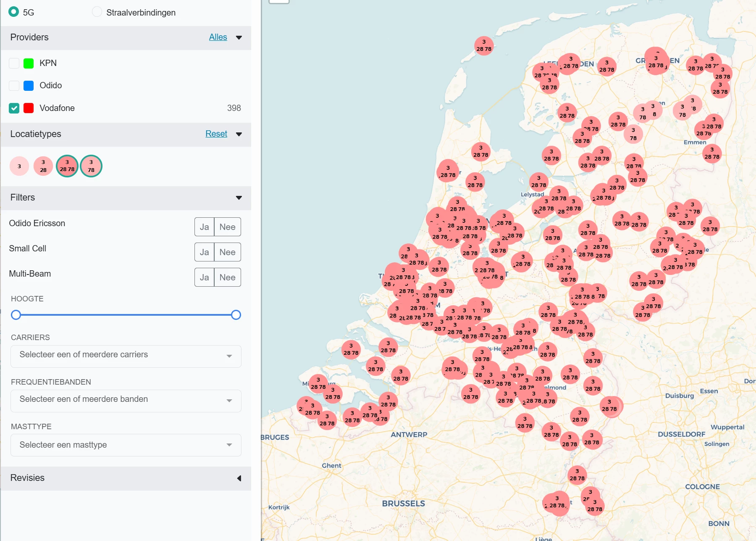Viewport: 756px width, 541px height.
Task: Expand the Revisies section arrow
Action: (x=239, y=478)
